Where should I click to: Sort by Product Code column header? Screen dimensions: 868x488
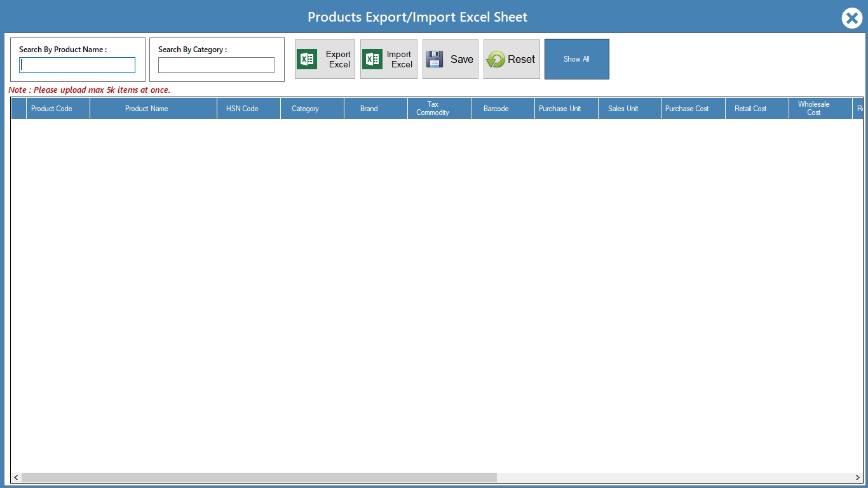pos(51,109)
